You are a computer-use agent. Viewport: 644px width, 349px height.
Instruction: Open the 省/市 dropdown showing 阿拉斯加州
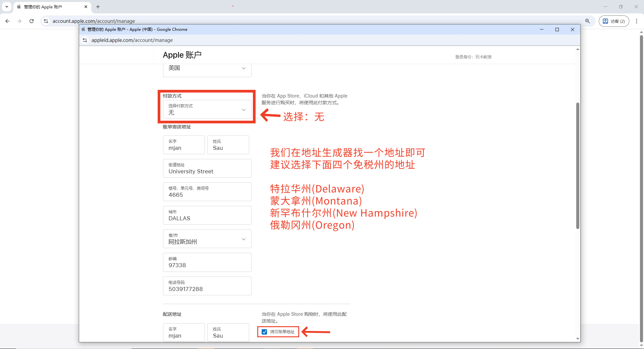[x=207, y=239]
